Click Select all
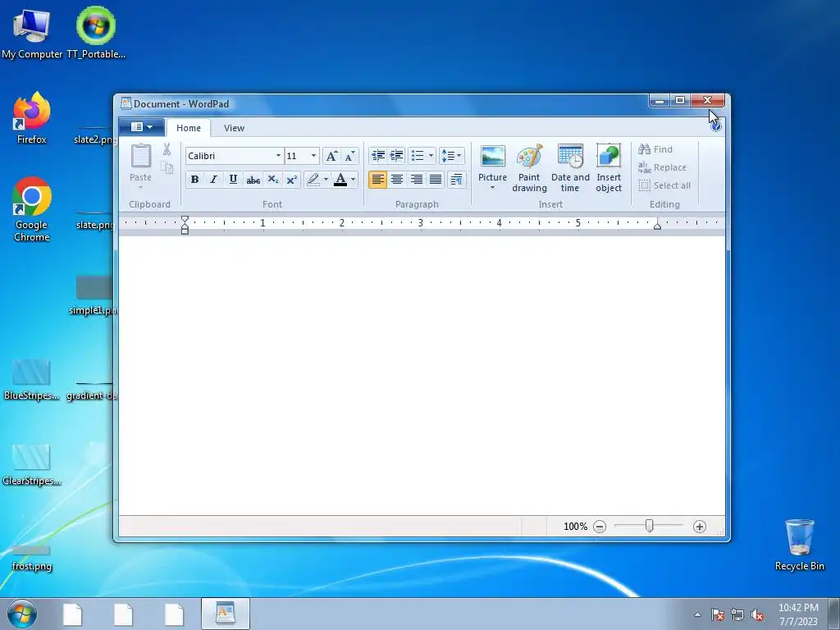Viewport: 840px width, 630px height. click(x=664, y=185)
